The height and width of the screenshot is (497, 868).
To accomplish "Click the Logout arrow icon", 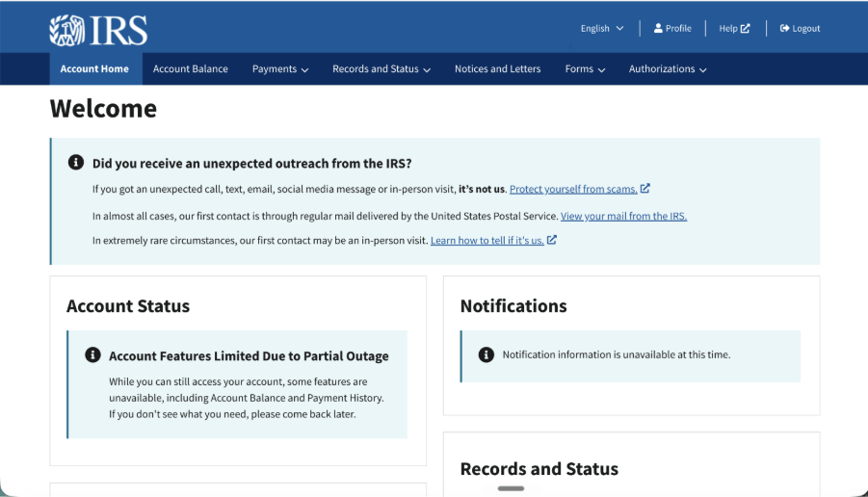I will pos(784,28).
